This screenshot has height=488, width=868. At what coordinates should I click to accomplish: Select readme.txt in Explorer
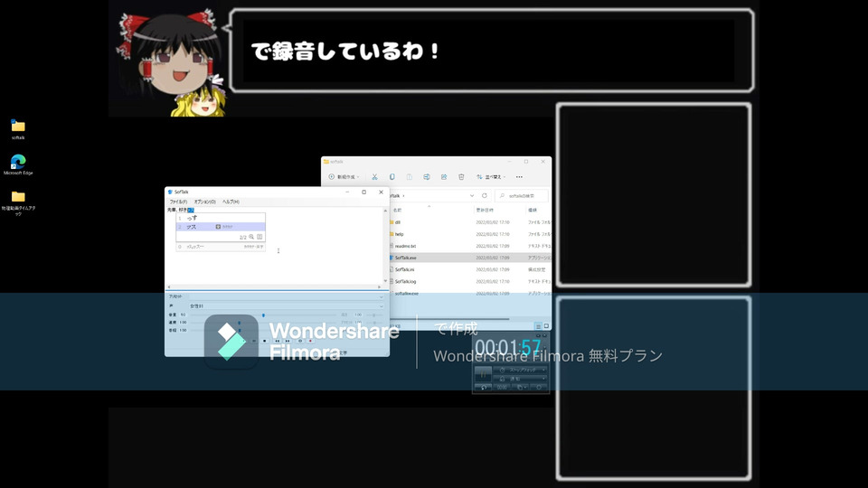point(405,246)
